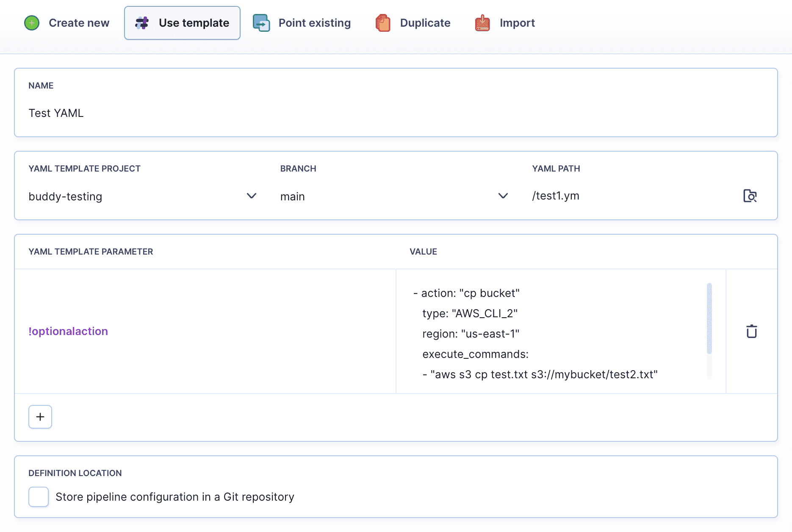792x532 pixels.
Task: Open the buddy-testing project dropdown
Action: point(143,196)
